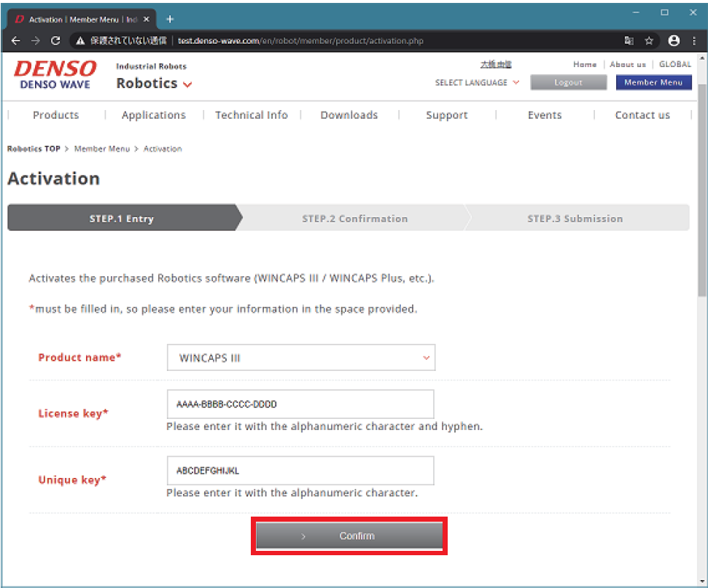Expand the SELECT LANGUAGE dropdown
This screenshot has height=588, width=708.
pos(476,83)
